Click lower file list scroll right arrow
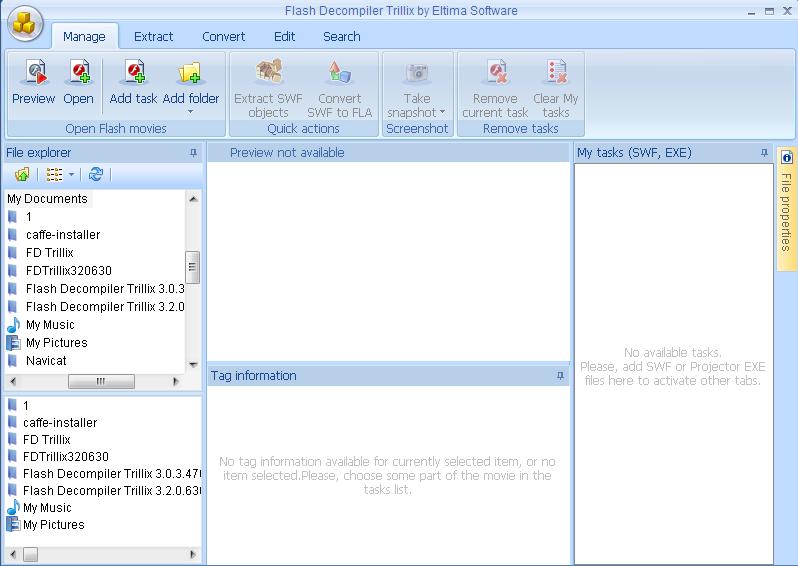 193,554
